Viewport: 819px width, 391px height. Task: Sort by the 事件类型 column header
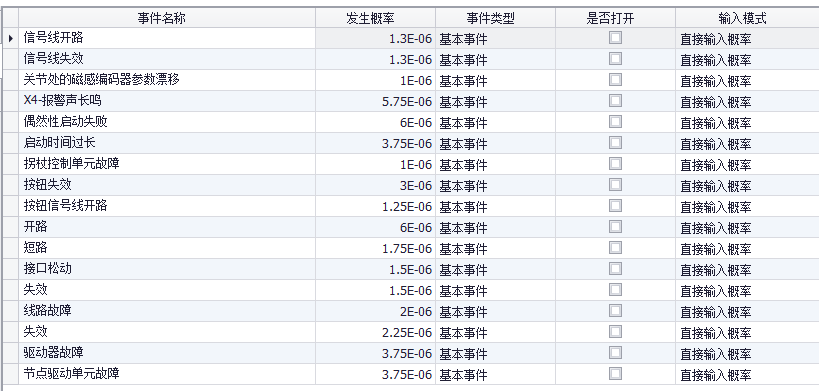[495, 18]
